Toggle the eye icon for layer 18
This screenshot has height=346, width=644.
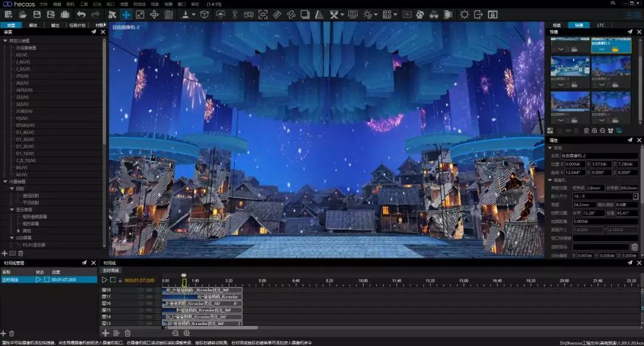point(149,290)
